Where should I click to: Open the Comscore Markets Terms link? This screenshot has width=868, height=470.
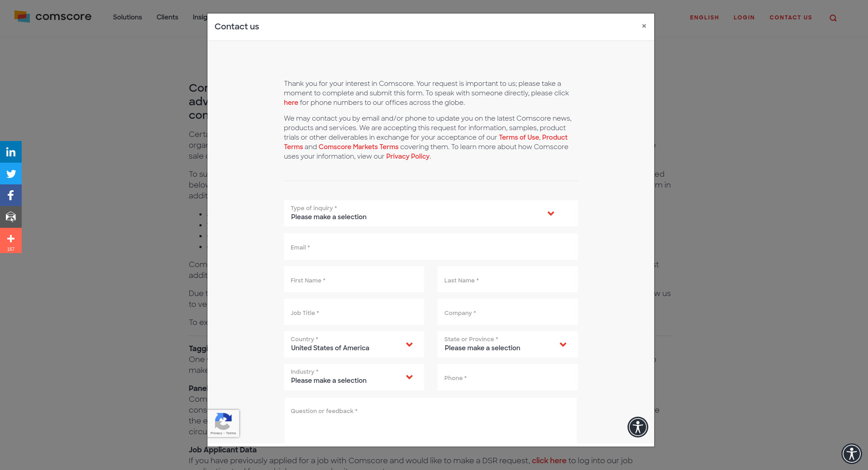coord(359,147)
